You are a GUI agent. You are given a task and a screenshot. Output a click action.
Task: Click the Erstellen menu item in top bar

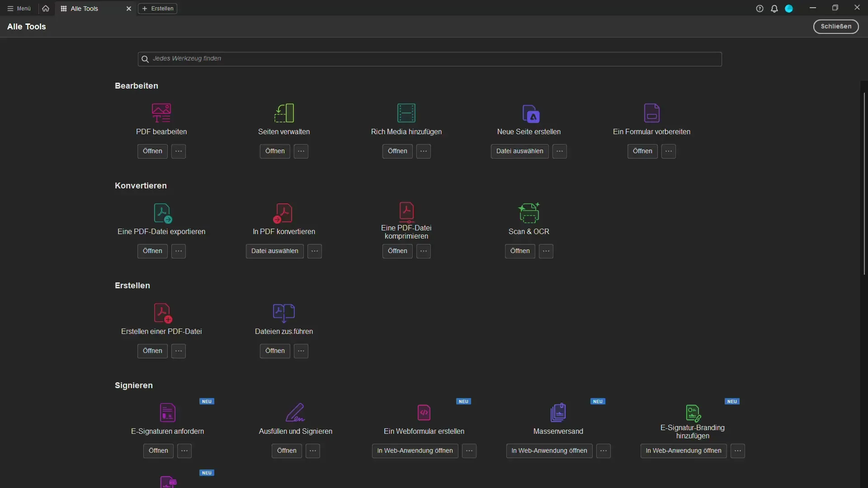(x=157, y=8)
